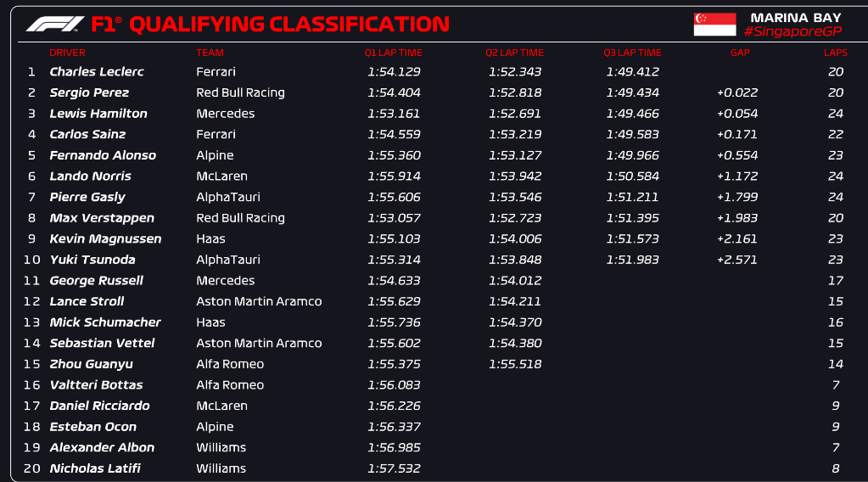Screen dimensions: 868x482
Task: Click the Q2 Lap Time column header
Action: (514, 53)
